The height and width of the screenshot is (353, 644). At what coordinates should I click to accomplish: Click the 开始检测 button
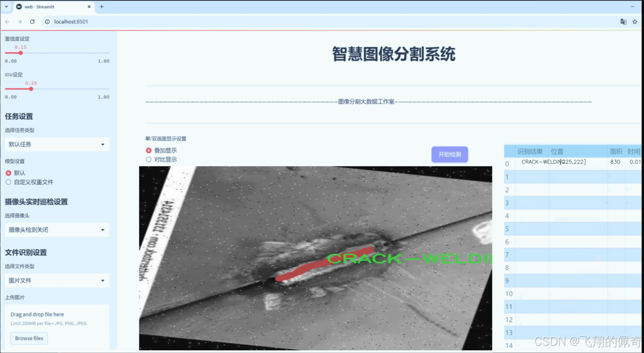click(449, 154)
